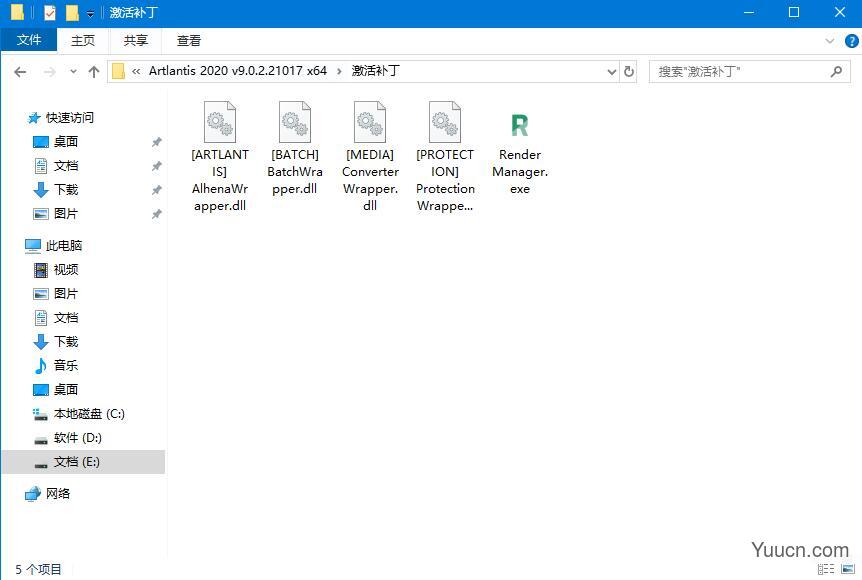This screenshot has height=580, width=862.
Task: Minimize the 激活补丁 window
Action: 749,12
